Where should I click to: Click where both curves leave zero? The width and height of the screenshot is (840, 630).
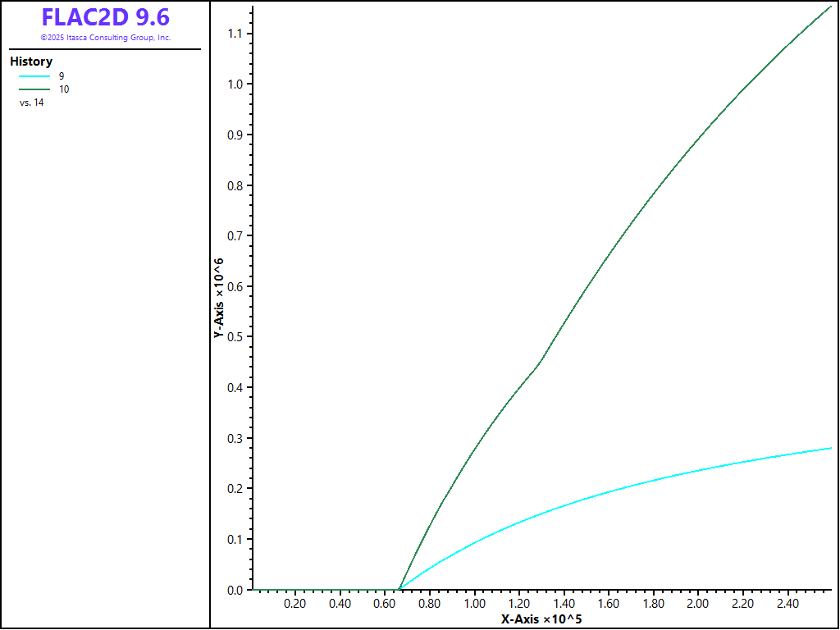point(399,589)
